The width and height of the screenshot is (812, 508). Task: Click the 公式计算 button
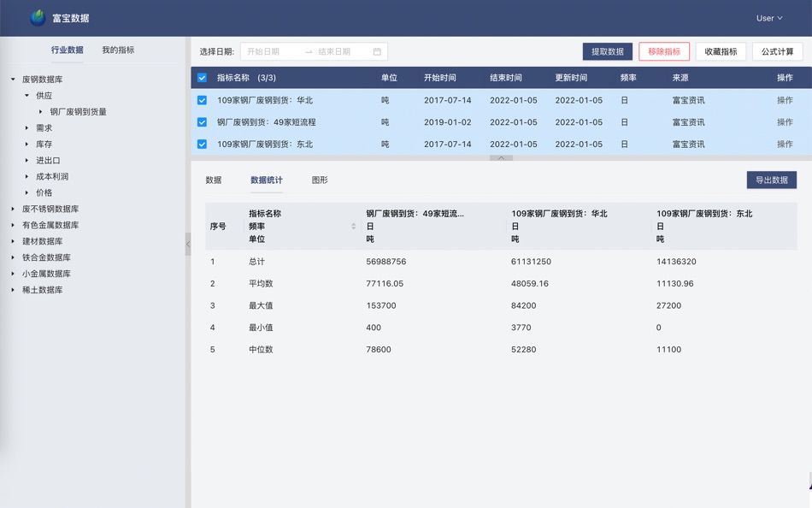pyautogui.click(x=777, y=51)
